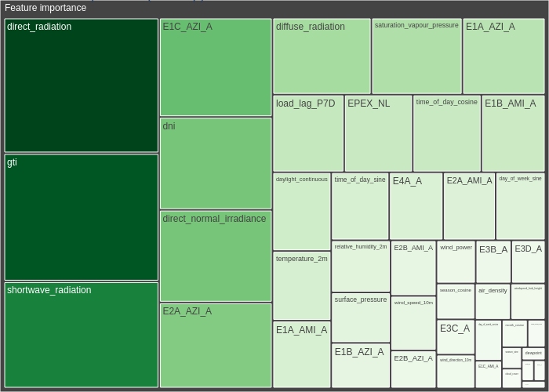Select the wind_speed_10m tile
The height and width of the screenshot is (392, 549).
413,323
